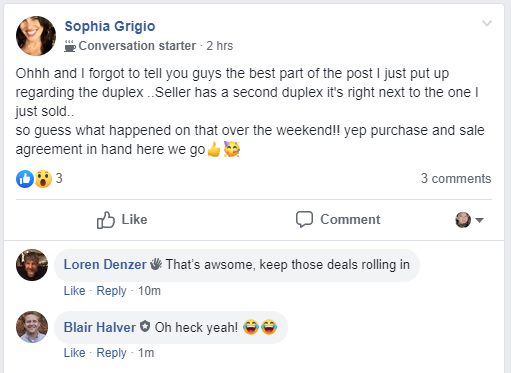Open Sophia Grigio's profile name link
Viewport: 511px width, 373px height.
110,26
